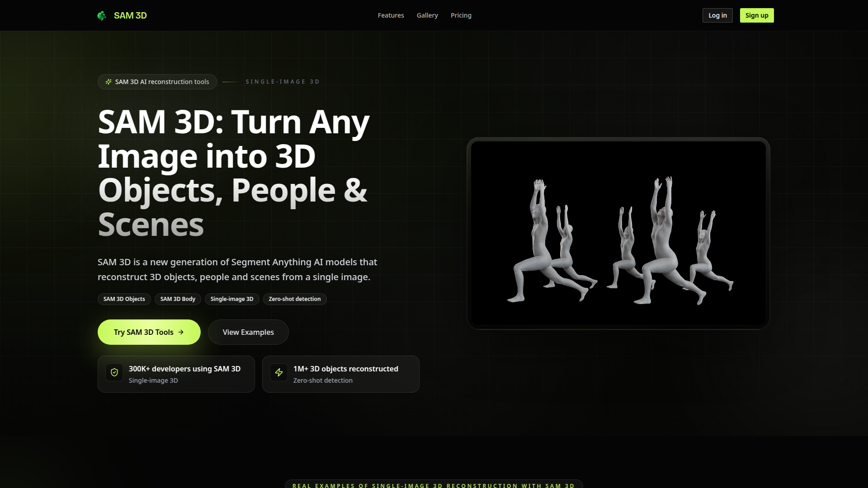This screenshot has width=868, height=488.
Task: Select the SAM 3D Body tag
Action: (x=178, y=299)
